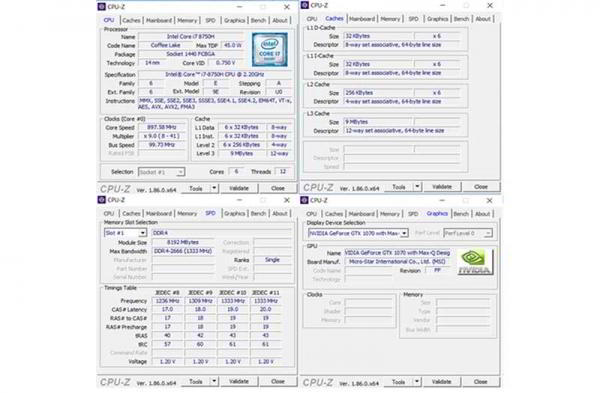Click Micro-Star International board manufacturer field
This screenshot has width=600, height=393.
[397, 261]
